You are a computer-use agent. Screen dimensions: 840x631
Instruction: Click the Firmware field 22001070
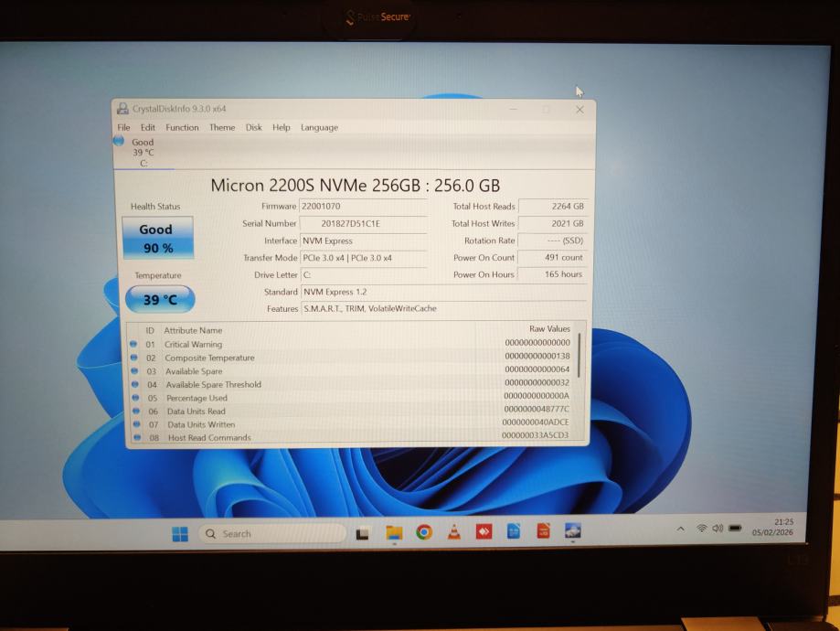tap(363, 207)
